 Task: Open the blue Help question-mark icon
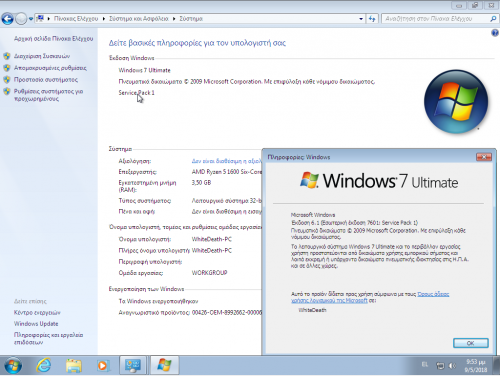pyautogui.click(x=495, y=33)
